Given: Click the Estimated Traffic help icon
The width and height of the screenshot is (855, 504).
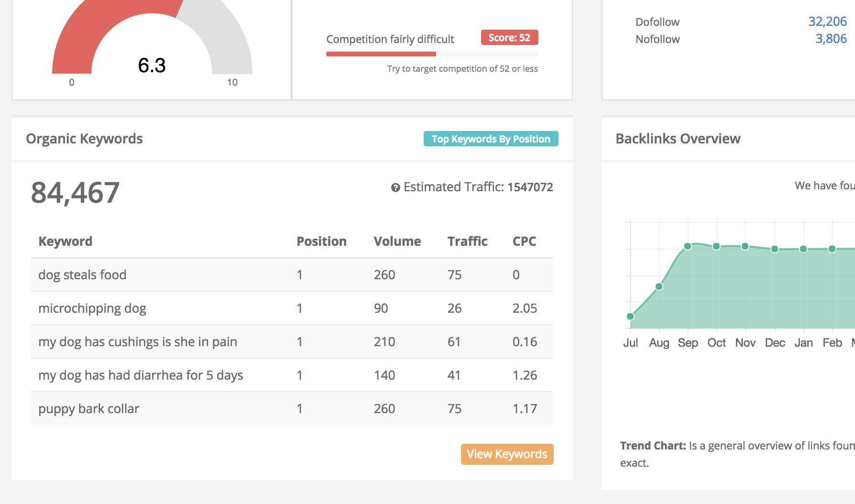Looking at the screenshot, I should [395, 187].
